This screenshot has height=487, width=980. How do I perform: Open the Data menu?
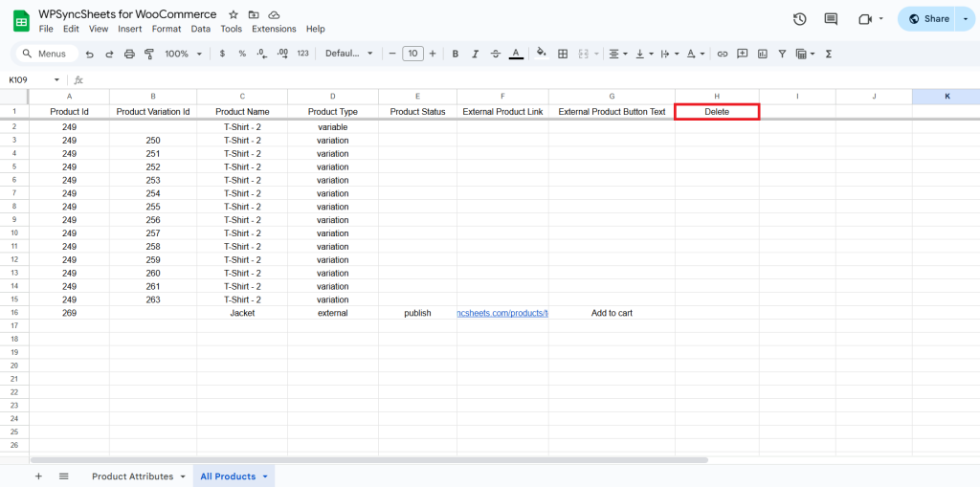(x=201, y=29)
